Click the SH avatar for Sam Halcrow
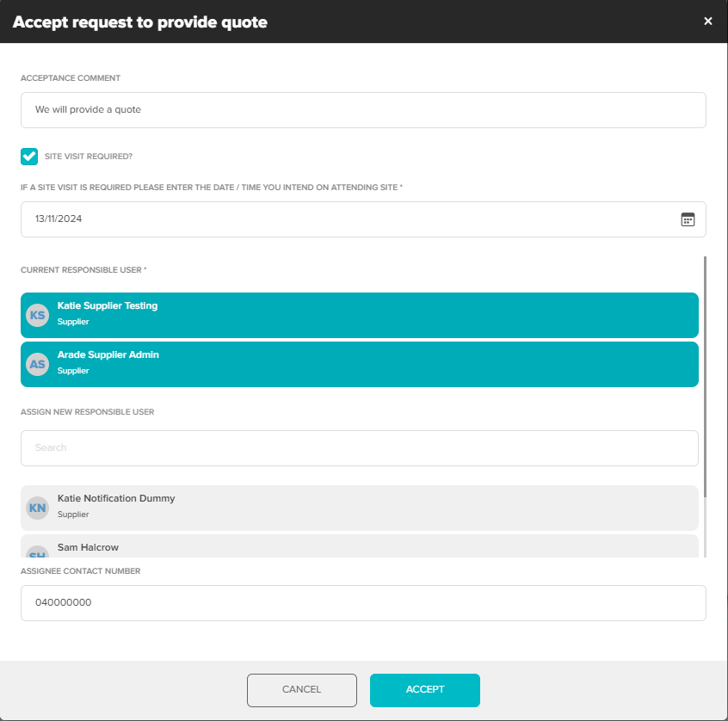The width and height of the screenshot is (728, 721). coord(37,552)
